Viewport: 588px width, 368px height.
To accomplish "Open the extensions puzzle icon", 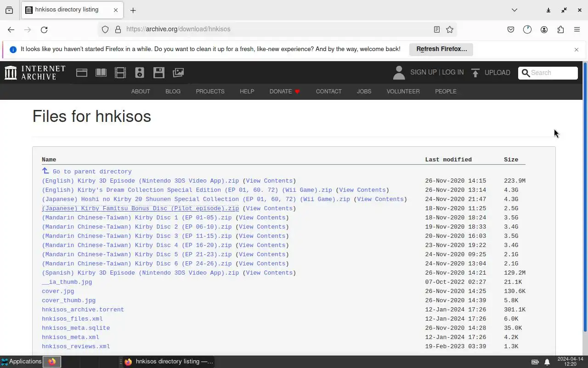I will [560, 29].
